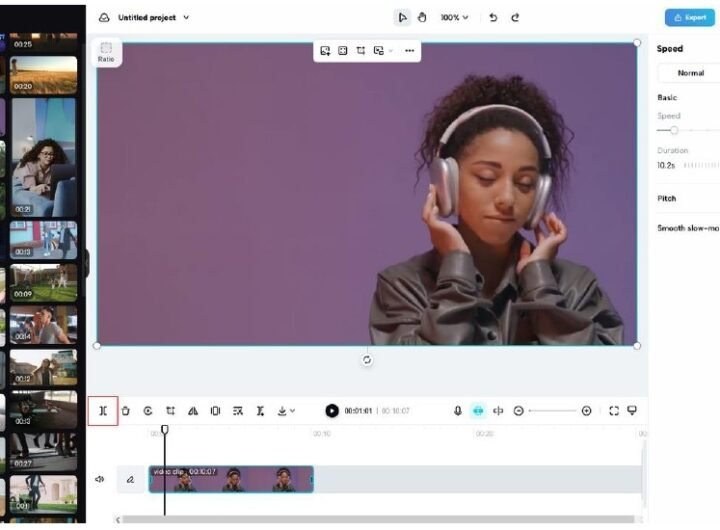Redo the last undone action

[515, 18]
